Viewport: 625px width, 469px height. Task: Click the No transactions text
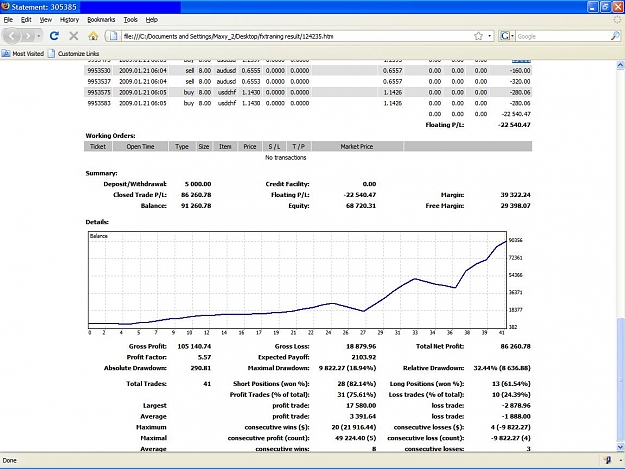coord(286,157)
